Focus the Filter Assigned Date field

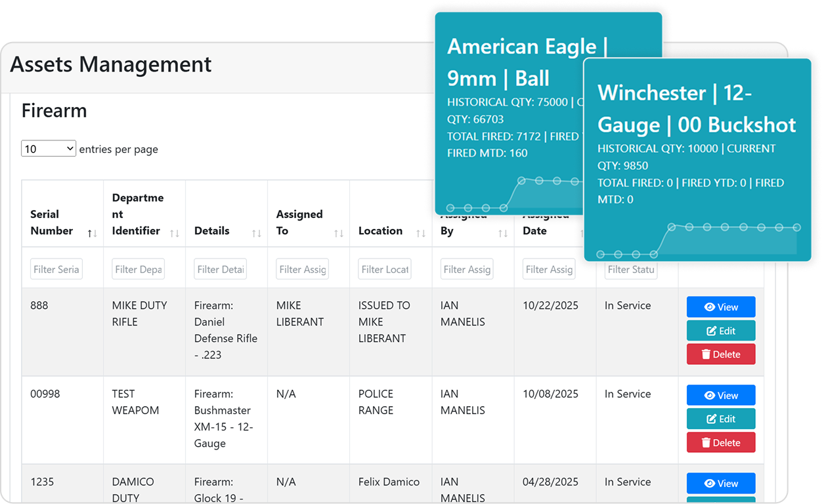point(549,269)
